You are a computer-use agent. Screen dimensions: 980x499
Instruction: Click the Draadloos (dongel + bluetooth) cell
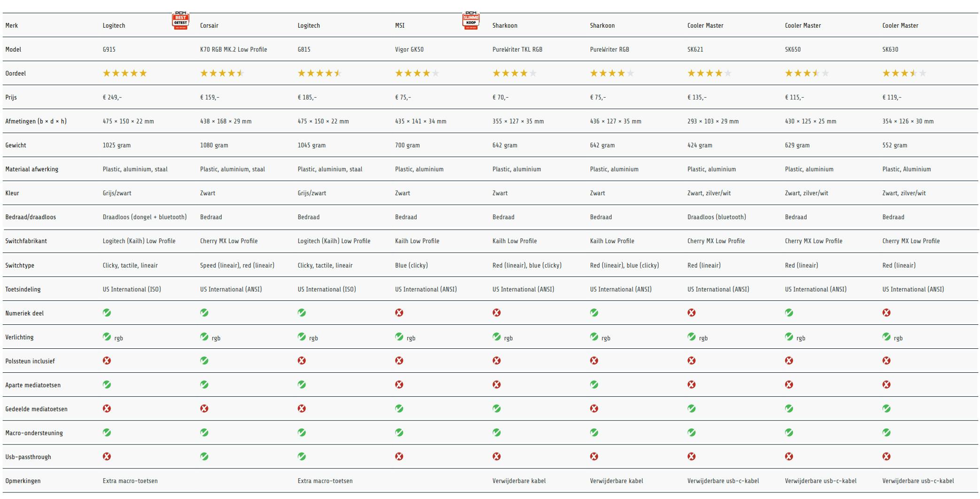click(x=145, y=217)
